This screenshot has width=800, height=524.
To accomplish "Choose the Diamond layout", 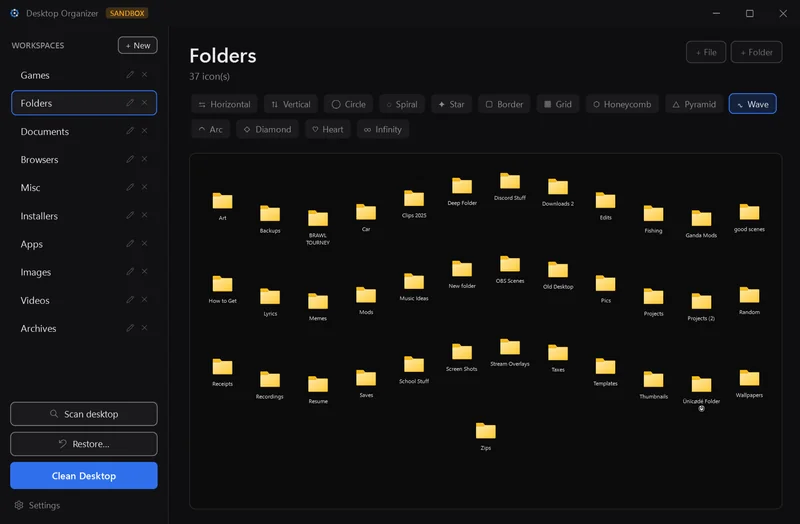I will tap(267, 130).
